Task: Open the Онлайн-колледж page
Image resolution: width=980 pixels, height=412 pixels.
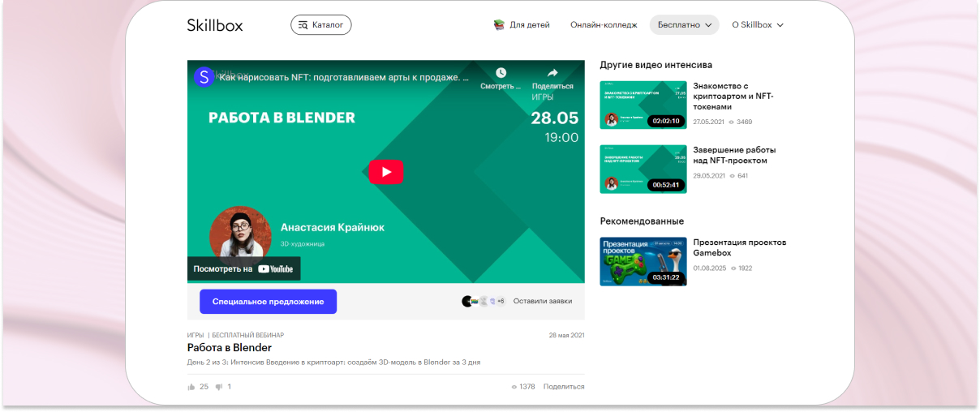Action: tap(604, 25)
